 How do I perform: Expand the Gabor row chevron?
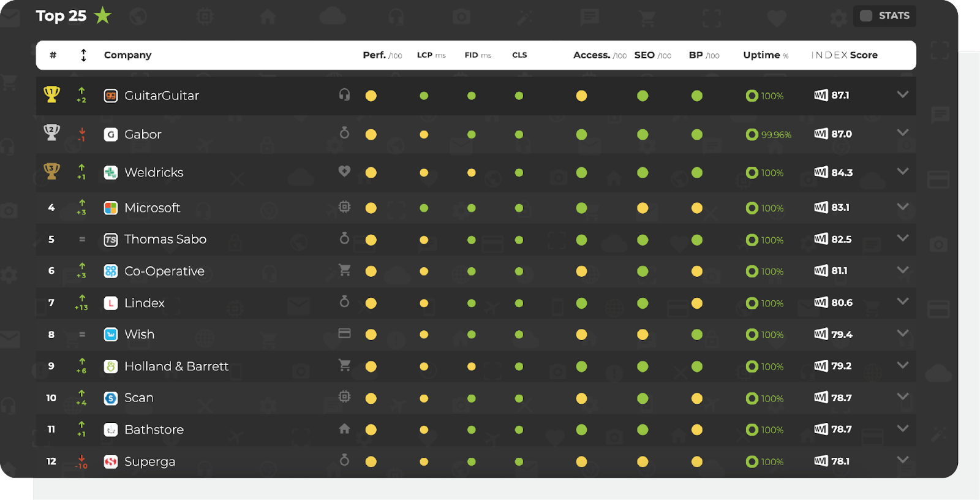[x=903, y=133]
